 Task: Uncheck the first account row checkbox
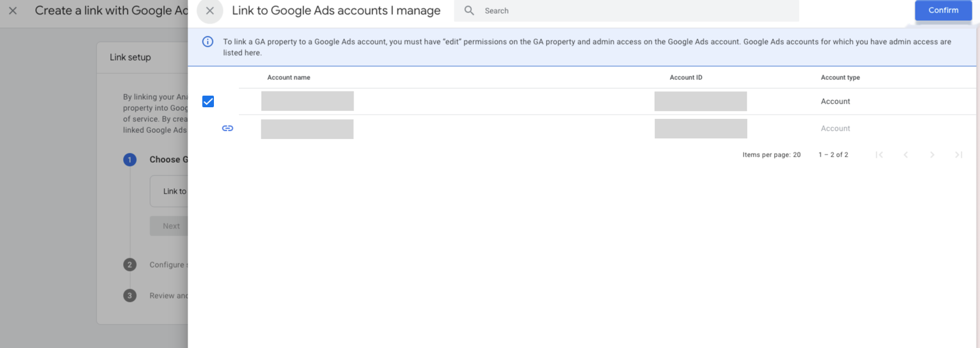coord(208,102)
